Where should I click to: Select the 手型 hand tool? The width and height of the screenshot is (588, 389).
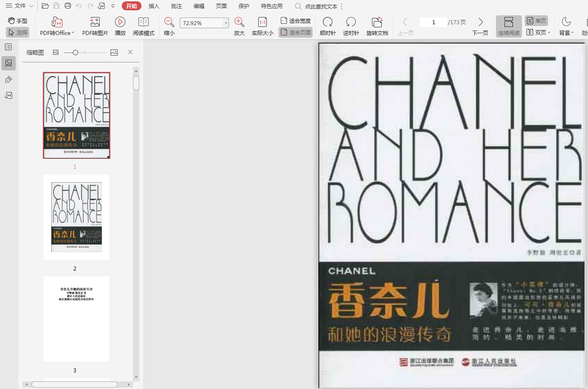(18, 21)
